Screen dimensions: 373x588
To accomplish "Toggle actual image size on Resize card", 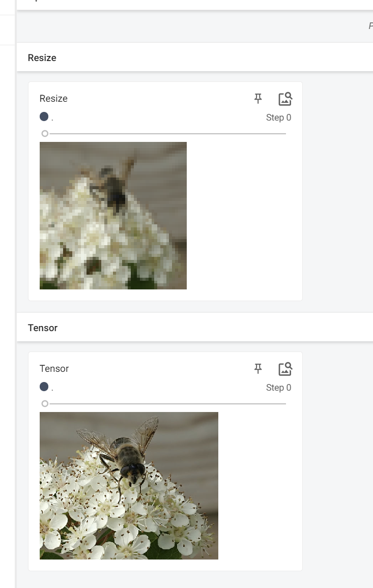I will pos(285,99).
